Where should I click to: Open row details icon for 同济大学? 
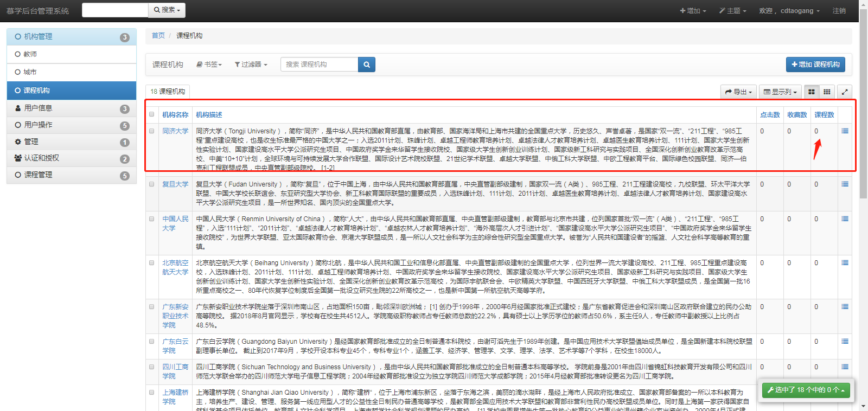[x=845, y=131]
